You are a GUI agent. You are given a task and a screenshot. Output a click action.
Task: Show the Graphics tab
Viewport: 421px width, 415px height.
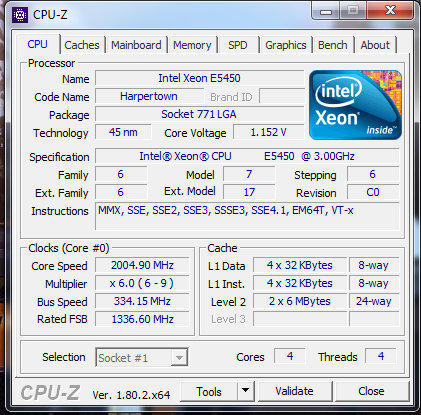(x=286, y=45)
